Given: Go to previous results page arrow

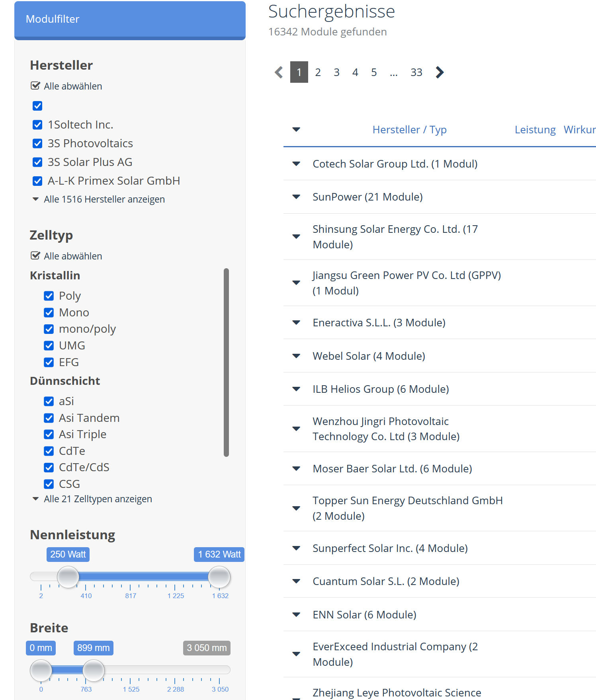Looking at the screenshot, I should click(x=279, y=72).
